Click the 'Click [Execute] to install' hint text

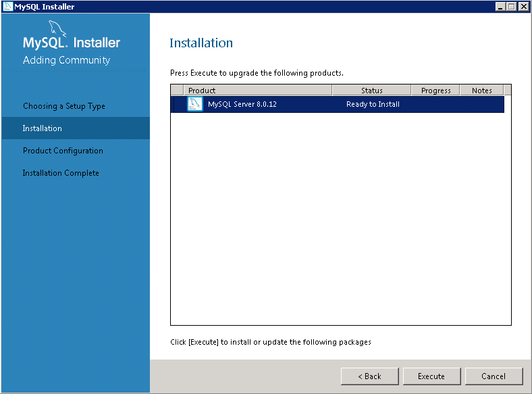271,342
